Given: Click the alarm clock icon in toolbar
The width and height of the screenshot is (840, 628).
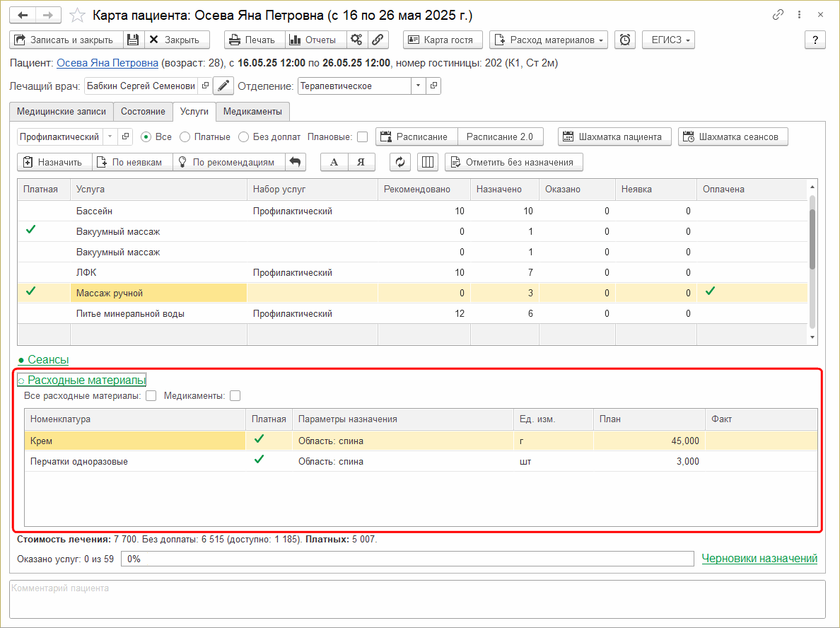Looking at the screenshot, I should (625, 40).
